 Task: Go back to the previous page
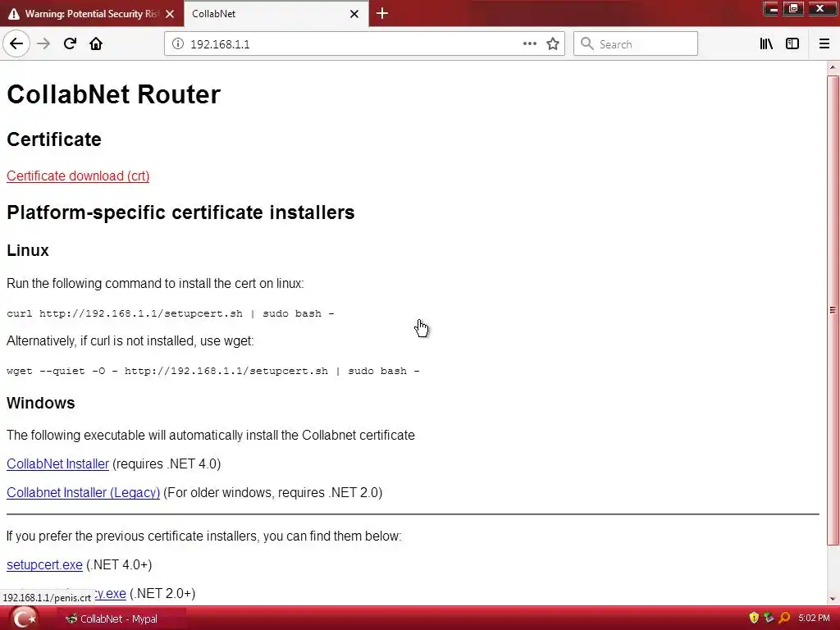16,44
